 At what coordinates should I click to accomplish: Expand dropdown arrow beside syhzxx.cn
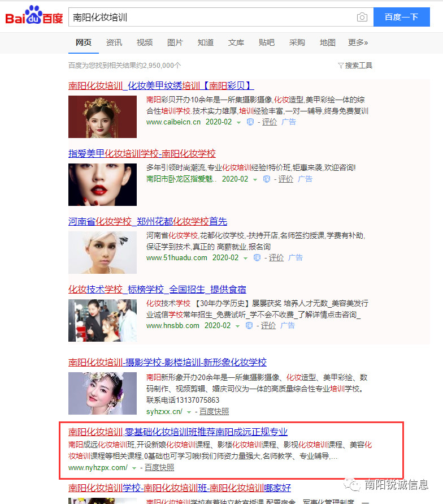[189, 412]
